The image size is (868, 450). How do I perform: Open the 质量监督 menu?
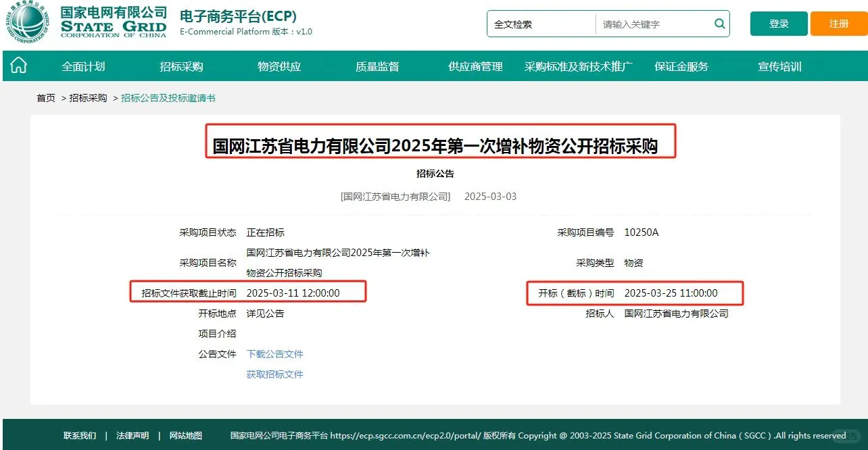[x=377, y=66]
